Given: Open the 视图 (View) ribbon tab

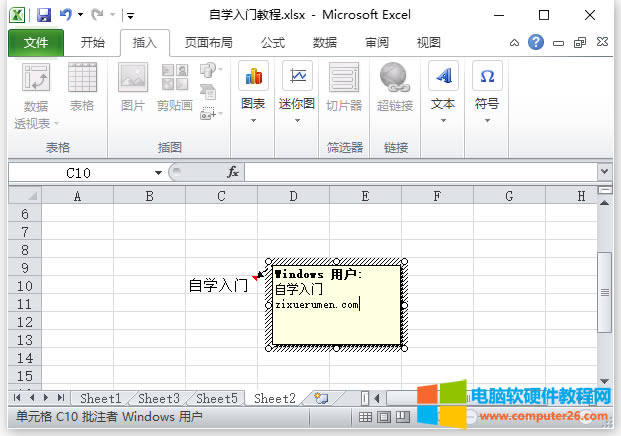Looking at the screenshot, I should coord(429,42).
